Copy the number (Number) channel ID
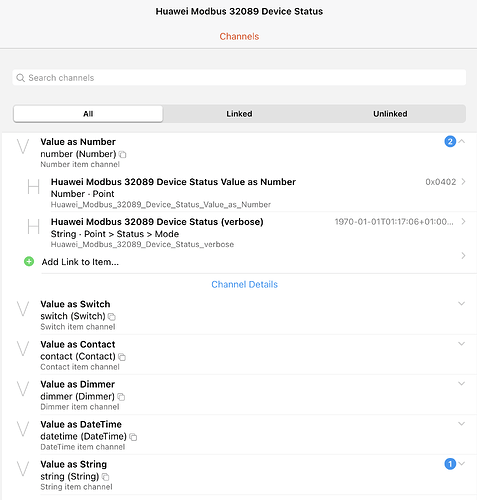 (123, 154)
